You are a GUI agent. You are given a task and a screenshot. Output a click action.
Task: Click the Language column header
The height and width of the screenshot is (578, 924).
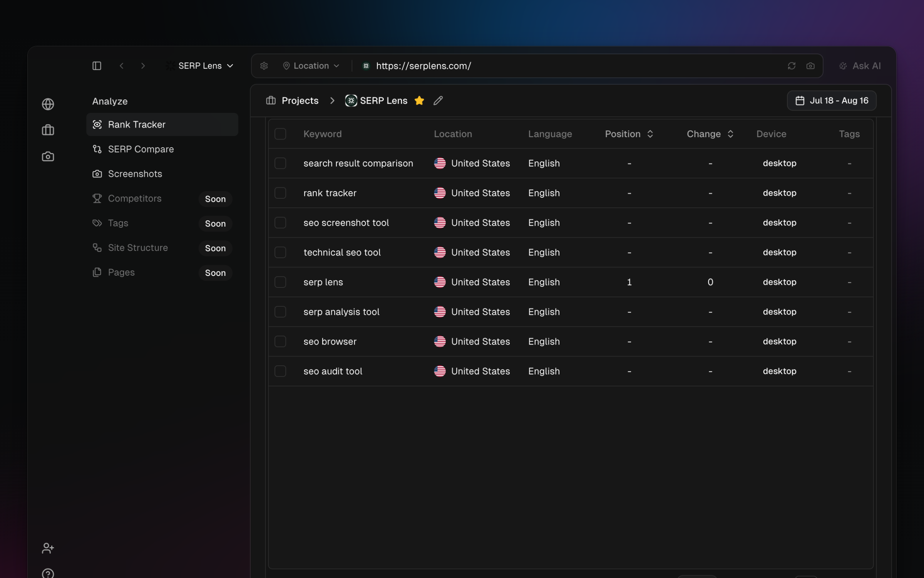click(550, 134)
